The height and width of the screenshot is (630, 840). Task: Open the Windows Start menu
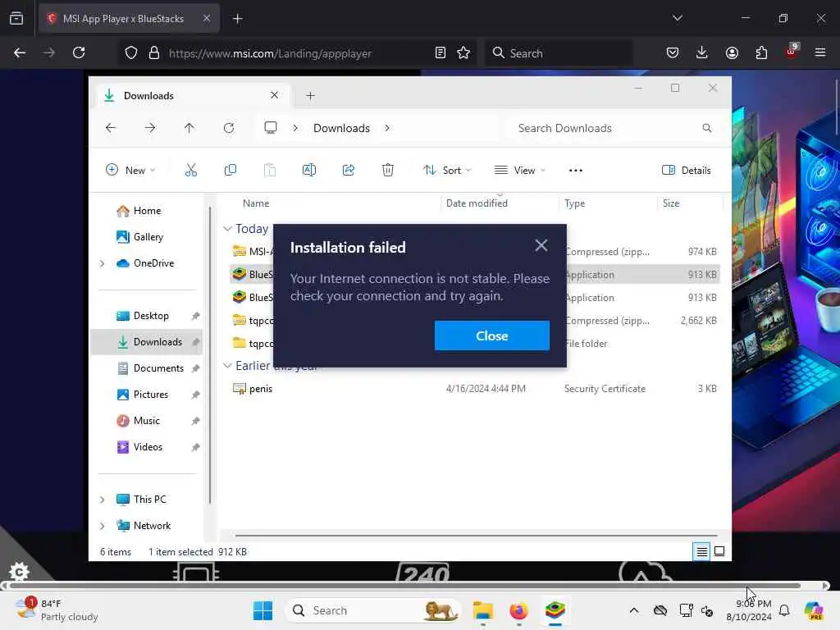click(x=262, y=610)
